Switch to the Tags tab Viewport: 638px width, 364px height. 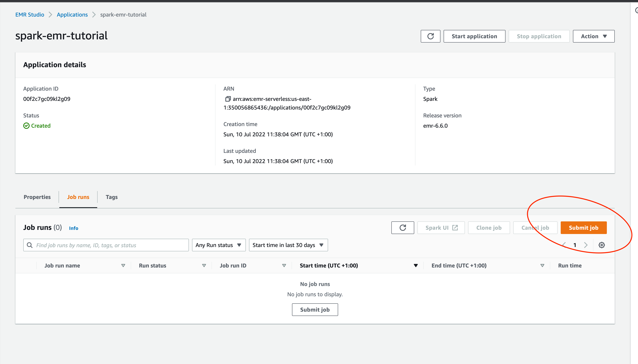[x=112, y=197]
